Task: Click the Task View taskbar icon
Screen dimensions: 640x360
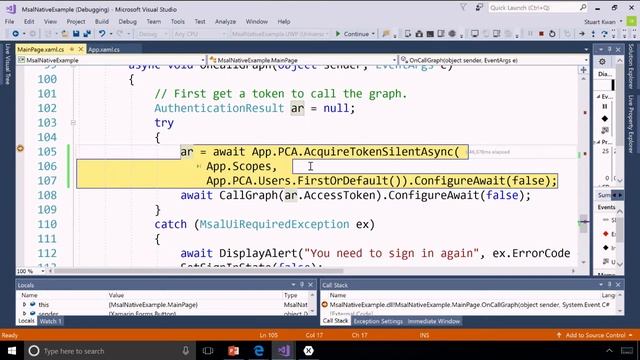Action: [208, 351]
